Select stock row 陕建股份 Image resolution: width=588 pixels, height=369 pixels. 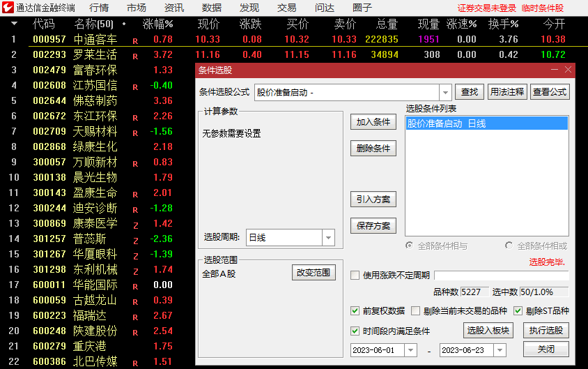[95, 331]
